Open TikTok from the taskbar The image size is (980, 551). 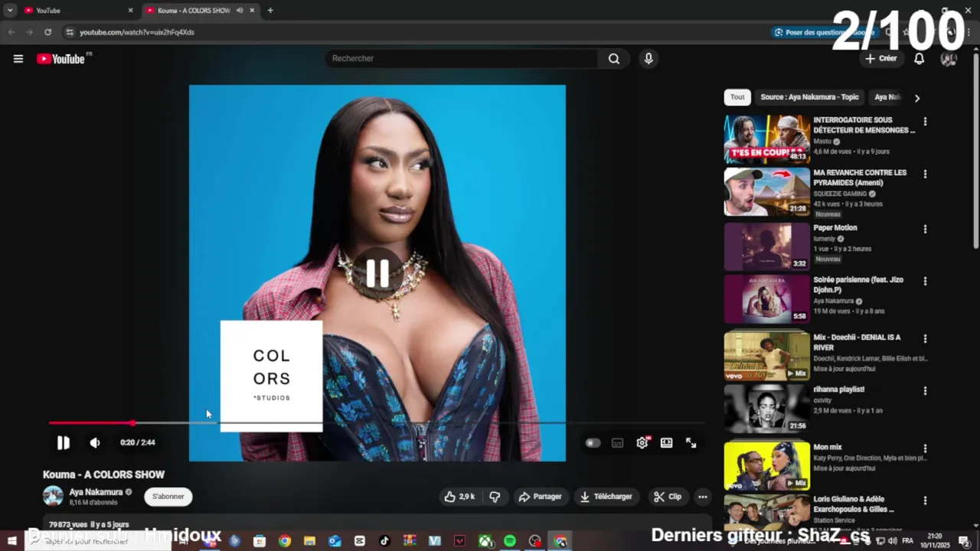[x=384, y=541]
